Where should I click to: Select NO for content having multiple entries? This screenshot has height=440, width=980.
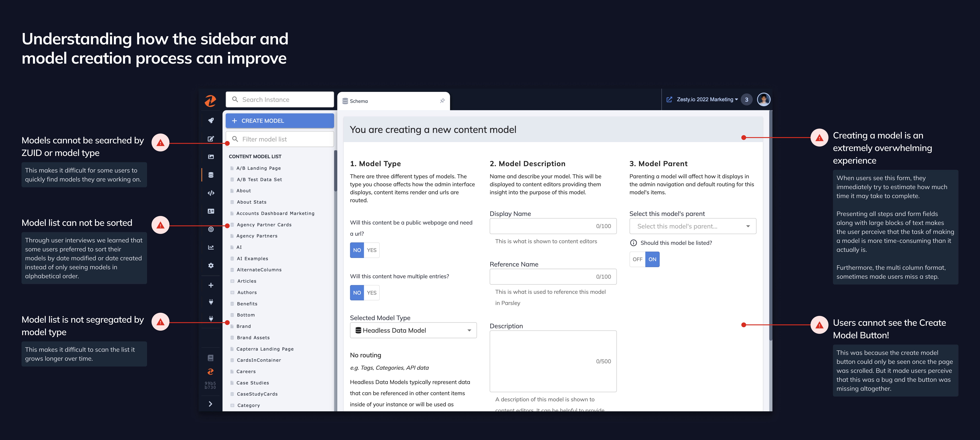(357, 293)
